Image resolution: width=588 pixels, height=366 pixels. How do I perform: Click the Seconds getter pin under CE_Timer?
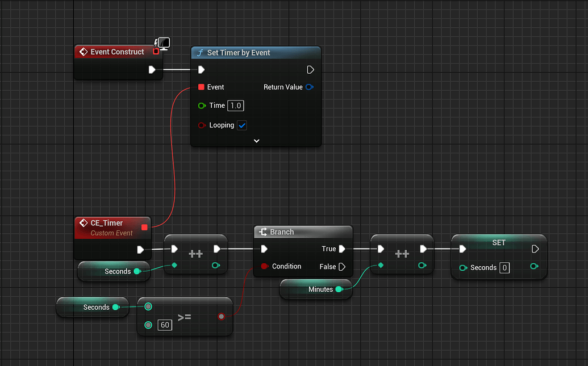[x=137, y=271]
